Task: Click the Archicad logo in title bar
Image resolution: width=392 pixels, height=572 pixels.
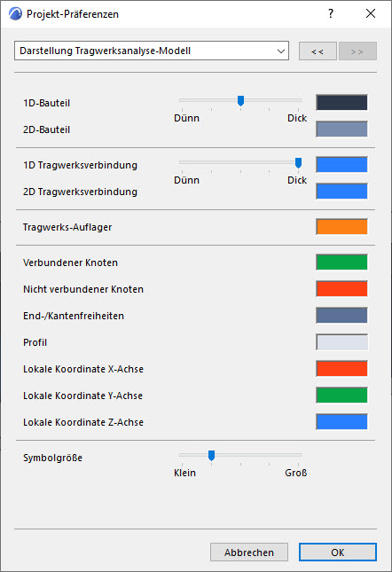Action: pyautogui.click(x=15, y=14)
